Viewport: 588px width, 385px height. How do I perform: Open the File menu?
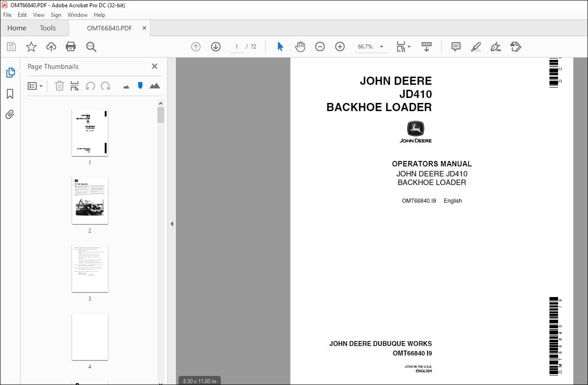point(7,15)
